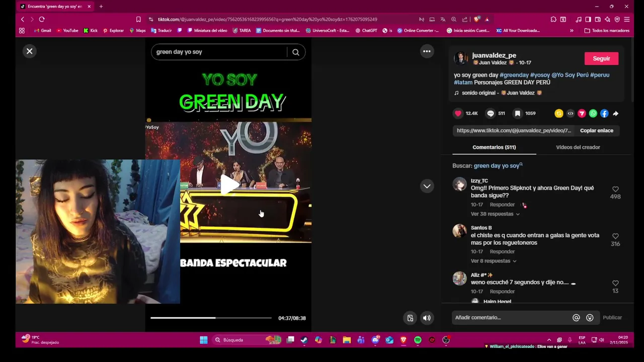
Task: Open sonido original sound link
Action: pyautogui.click(x=498, y=93)
